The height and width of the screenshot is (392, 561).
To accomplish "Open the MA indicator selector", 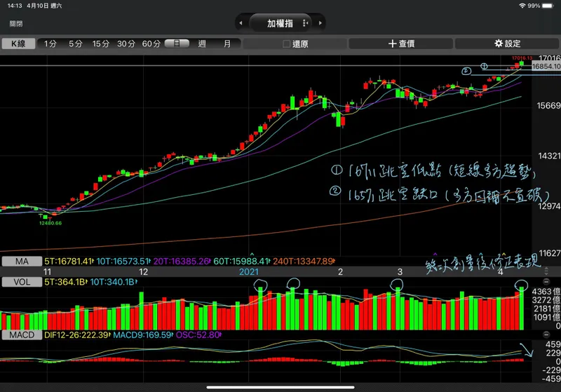I will tap(22, 262).
